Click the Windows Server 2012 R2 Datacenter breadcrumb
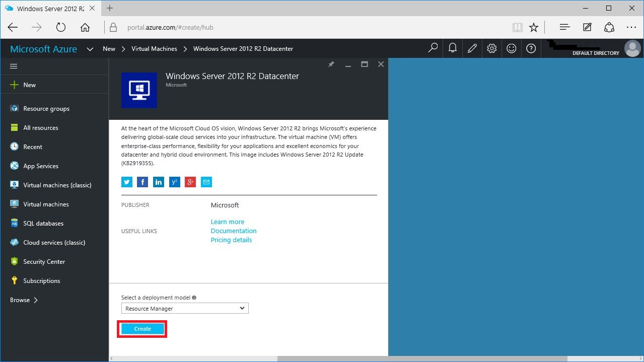644x362 pixels. pos(243,49)
